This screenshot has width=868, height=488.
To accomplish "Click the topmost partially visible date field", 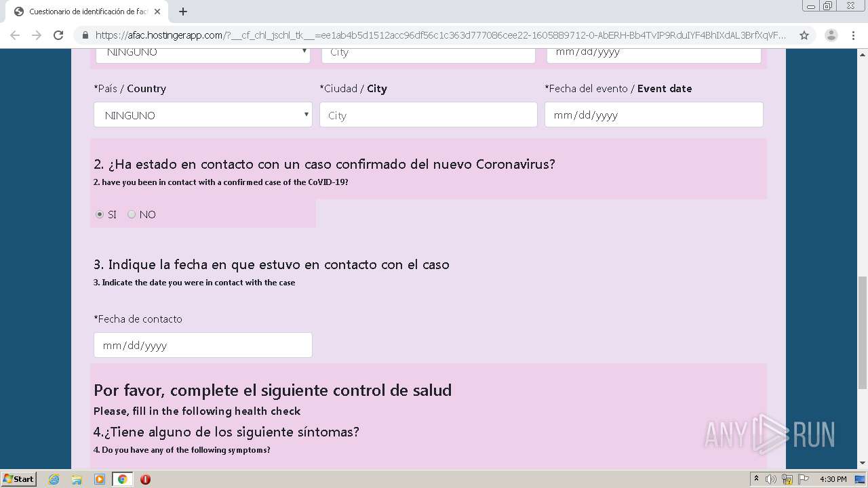I will click(654, 54).
